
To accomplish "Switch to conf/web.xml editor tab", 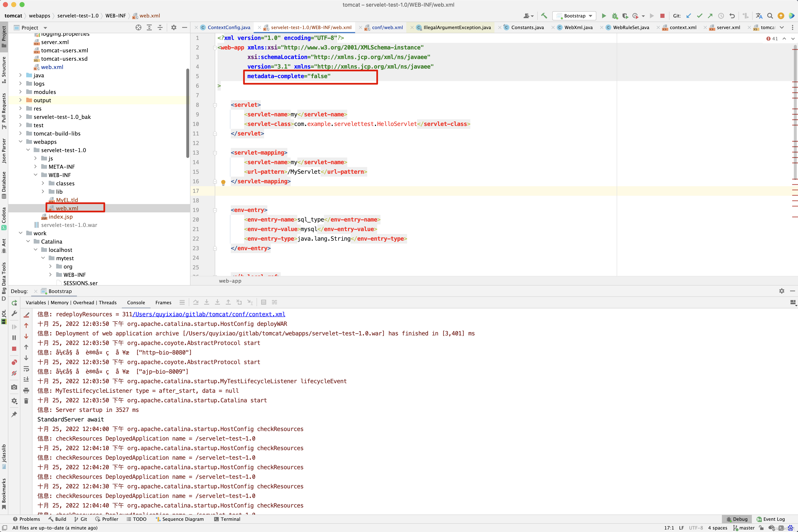I will (387, 27).
